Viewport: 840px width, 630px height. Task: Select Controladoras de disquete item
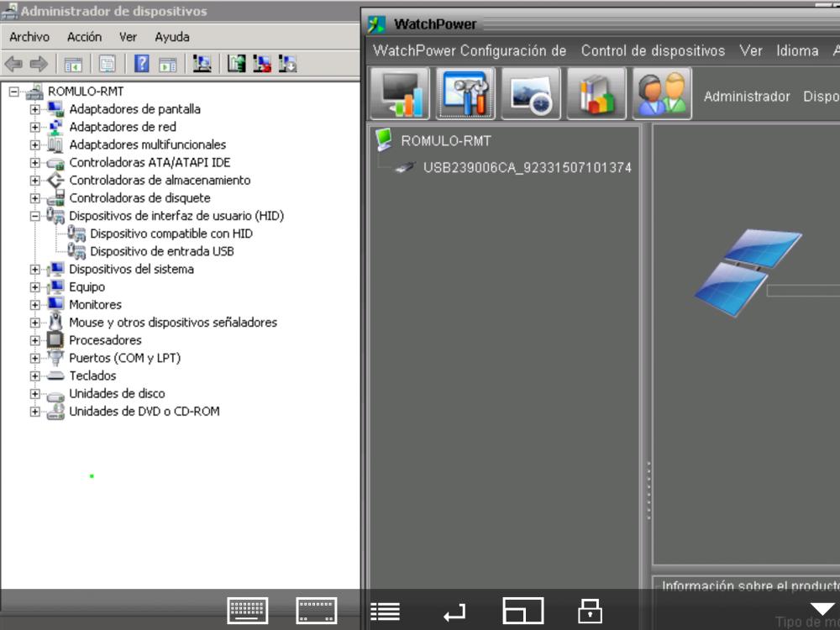coord(139,198)
